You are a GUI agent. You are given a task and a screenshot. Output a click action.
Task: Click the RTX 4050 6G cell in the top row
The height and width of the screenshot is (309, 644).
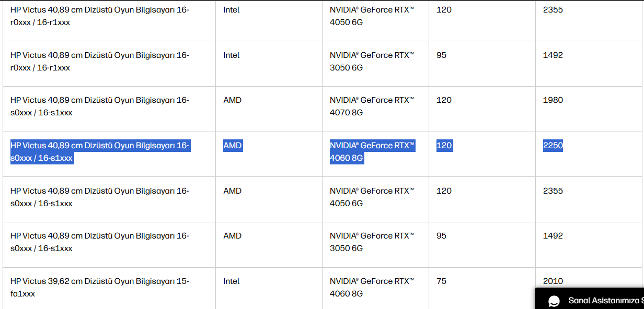coord(372,16)
